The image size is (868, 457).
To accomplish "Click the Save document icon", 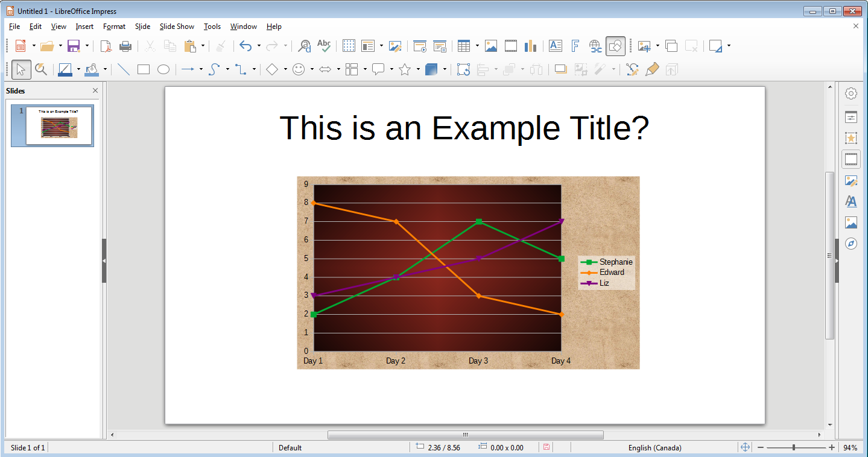I will [x=74, y=46].
